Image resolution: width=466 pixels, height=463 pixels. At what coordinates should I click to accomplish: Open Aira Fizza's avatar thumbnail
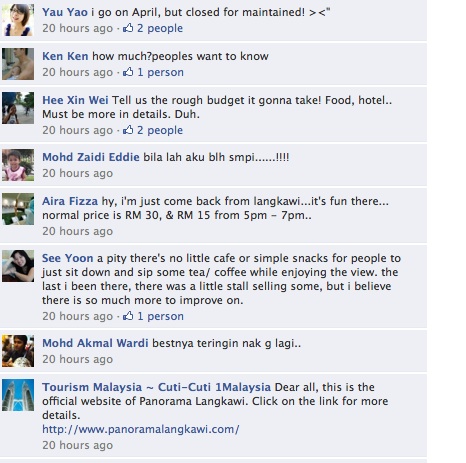18,209
